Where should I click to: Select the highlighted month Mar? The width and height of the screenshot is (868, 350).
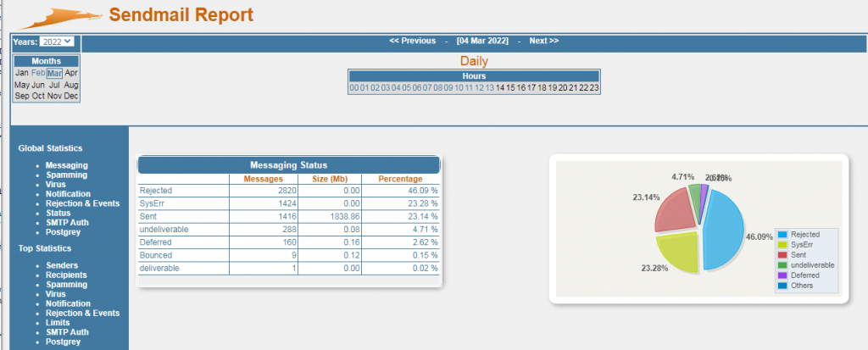click(x=54, y=73)
